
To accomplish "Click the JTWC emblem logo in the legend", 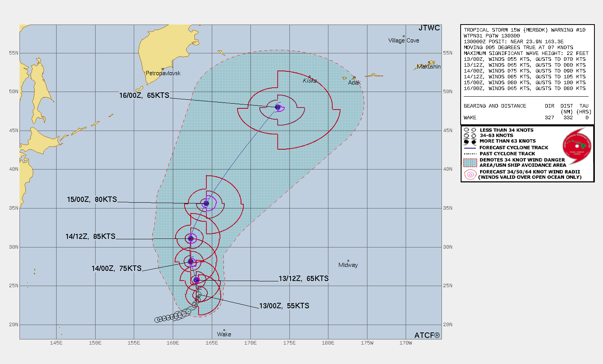I will (577, 146).
